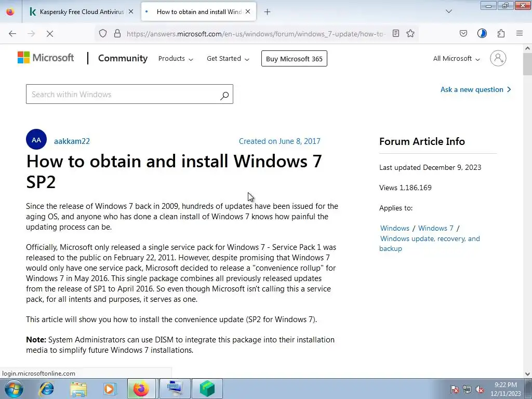
Task: Click the Created on June 8, 2017 link
Action: point(280,141)
